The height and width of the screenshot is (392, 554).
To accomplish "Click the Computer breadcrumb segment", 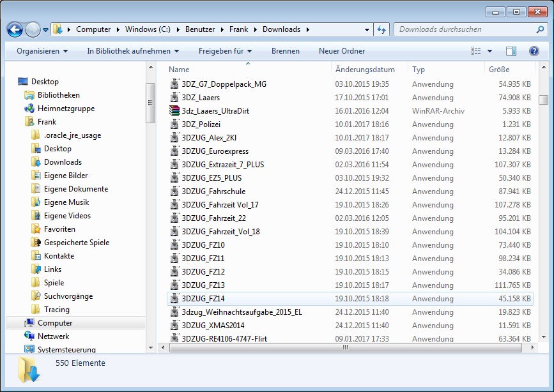I will point(93,29).
